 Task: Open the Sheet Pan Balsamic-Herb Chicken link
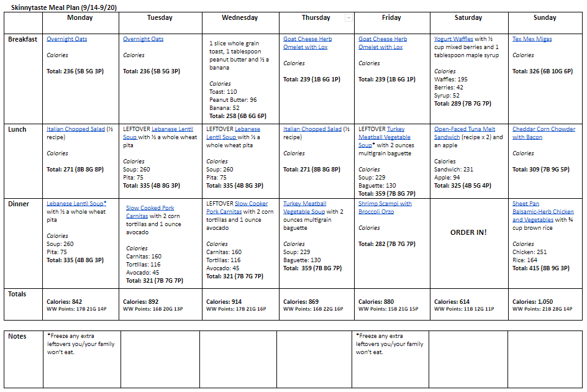pos(543,212)
